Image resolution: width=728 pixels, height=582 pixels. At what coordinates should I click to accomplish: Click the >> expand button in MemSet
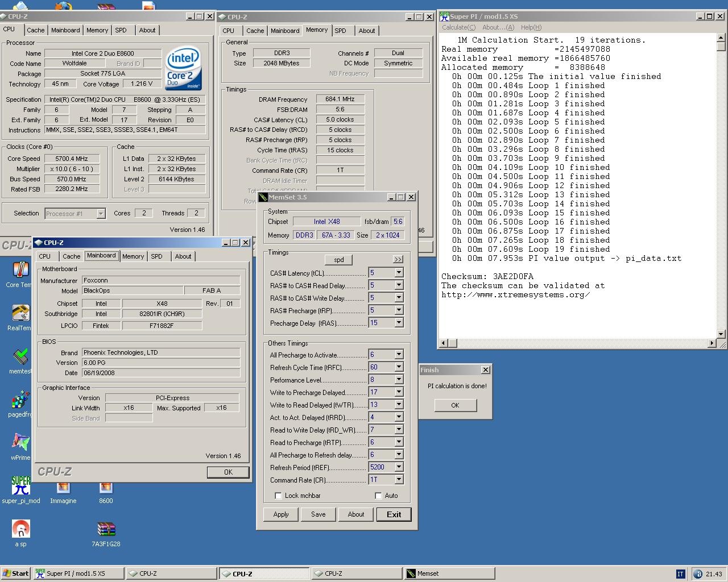pos(398,259)
